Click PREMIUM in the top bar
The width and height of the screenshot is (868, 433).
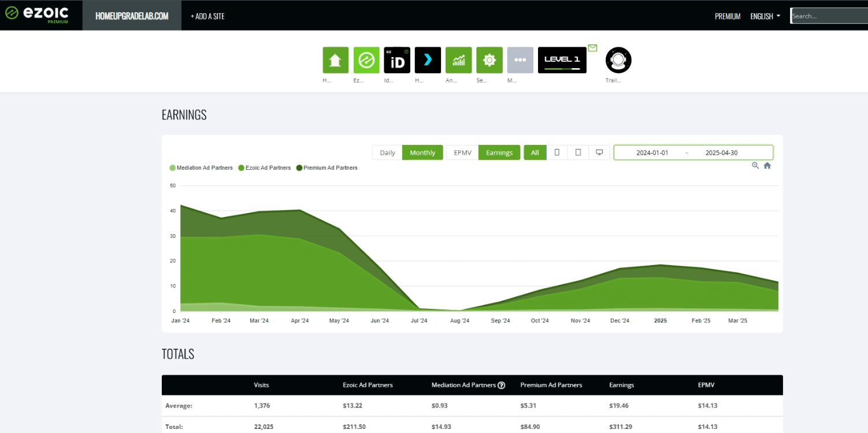coord(728,16)
